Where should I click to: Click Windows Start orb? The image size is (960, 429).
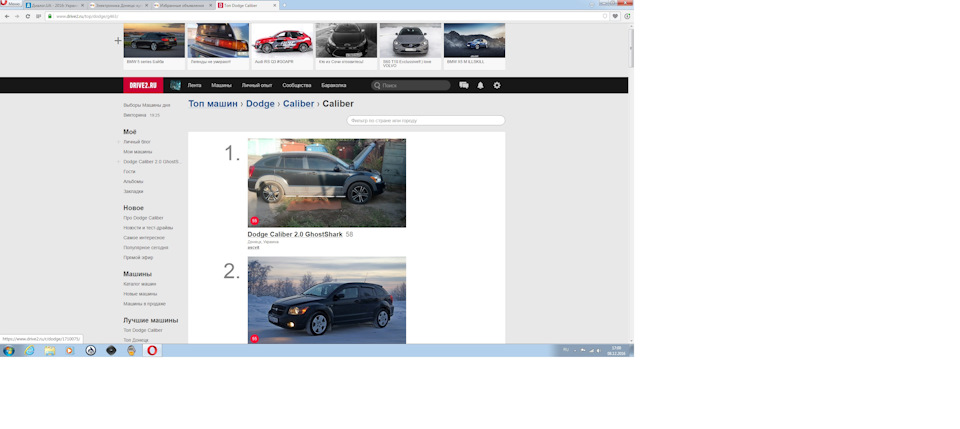point(9,351)
